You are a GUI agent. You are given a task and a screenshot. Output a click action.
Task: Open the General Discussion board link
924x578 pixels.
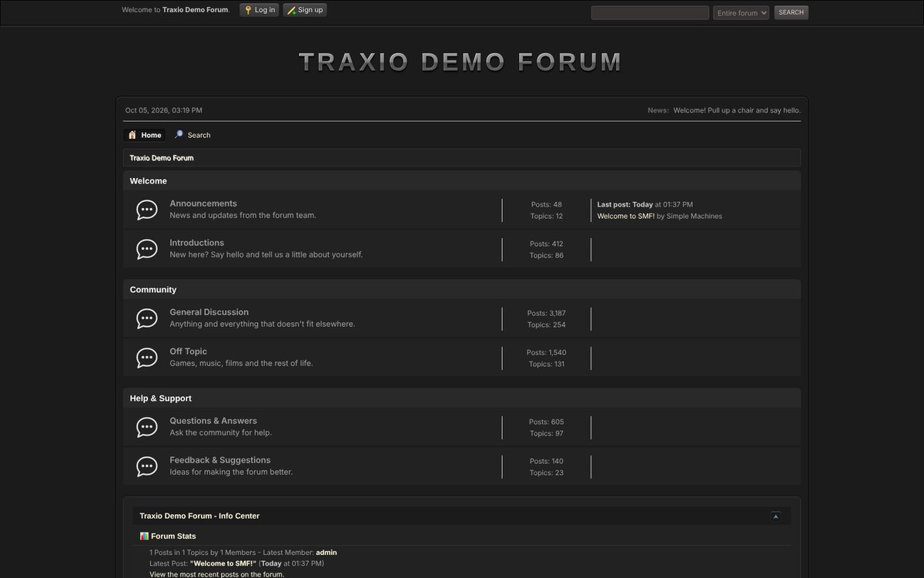point(209,312)
